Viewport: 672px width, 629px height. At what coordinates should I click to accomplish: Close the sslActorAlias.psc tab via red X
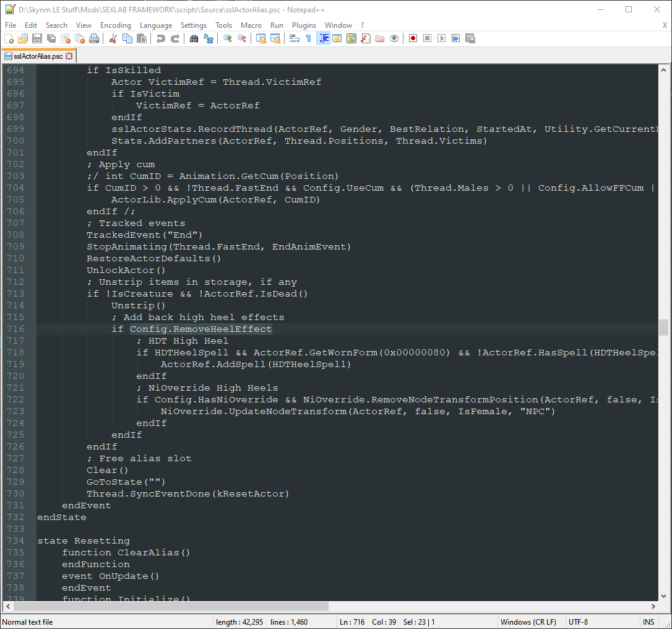coord(69,56)
